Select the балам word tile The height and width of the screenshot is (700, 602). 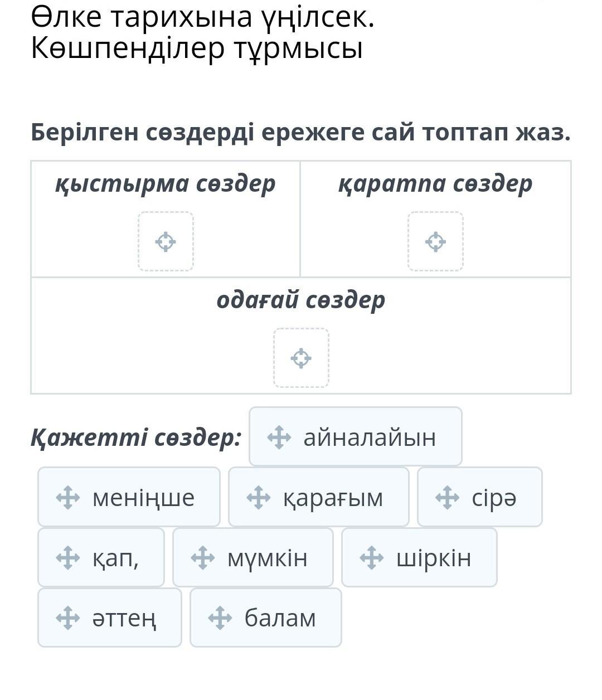[266, 617]
